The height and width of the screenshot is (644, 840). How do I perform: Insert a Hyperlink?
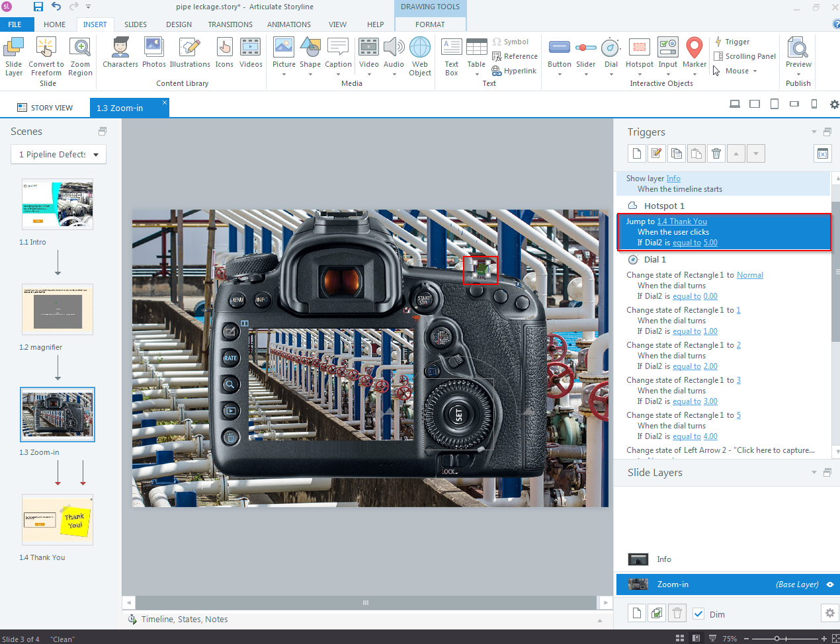(514, 71)
